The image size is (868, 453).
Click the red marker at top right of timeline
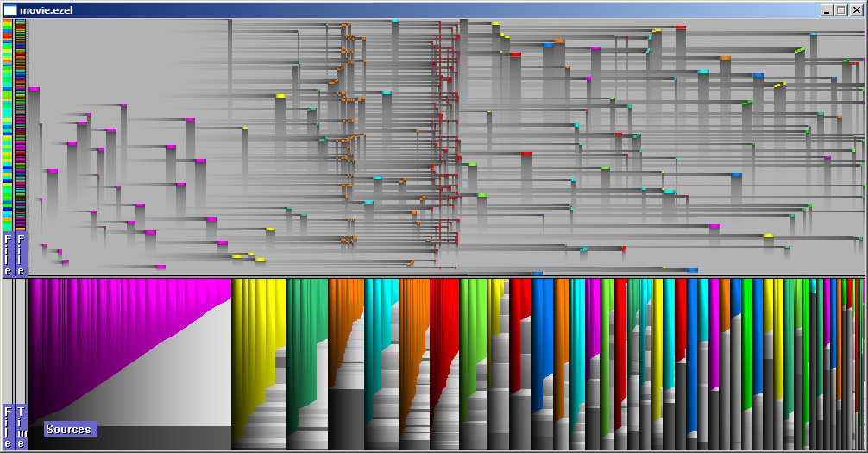coord(681,28)
